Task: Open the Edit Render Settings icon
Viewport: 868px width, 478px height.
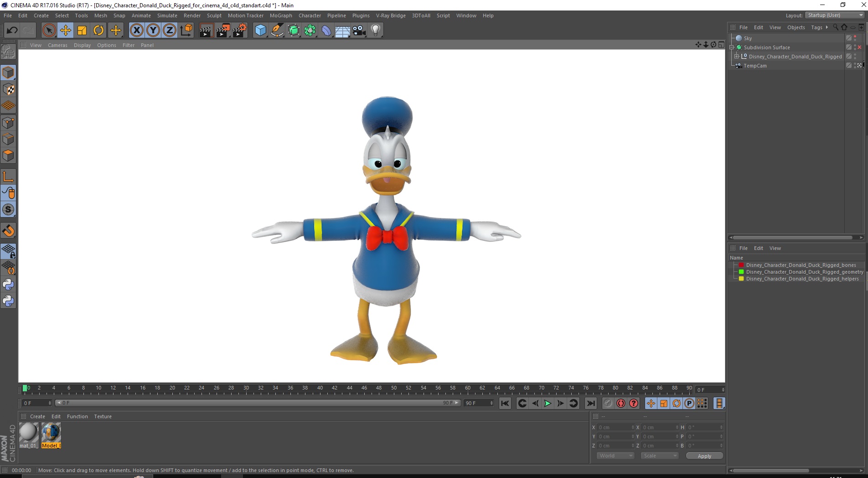Action: tap(240, 31)
